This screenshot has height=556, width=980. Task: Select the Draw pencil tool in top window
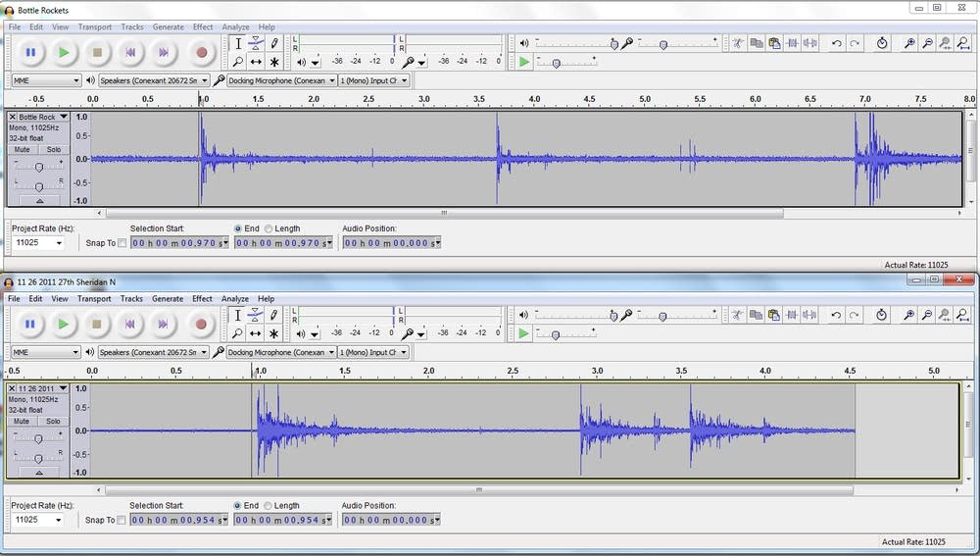(274, 43)
